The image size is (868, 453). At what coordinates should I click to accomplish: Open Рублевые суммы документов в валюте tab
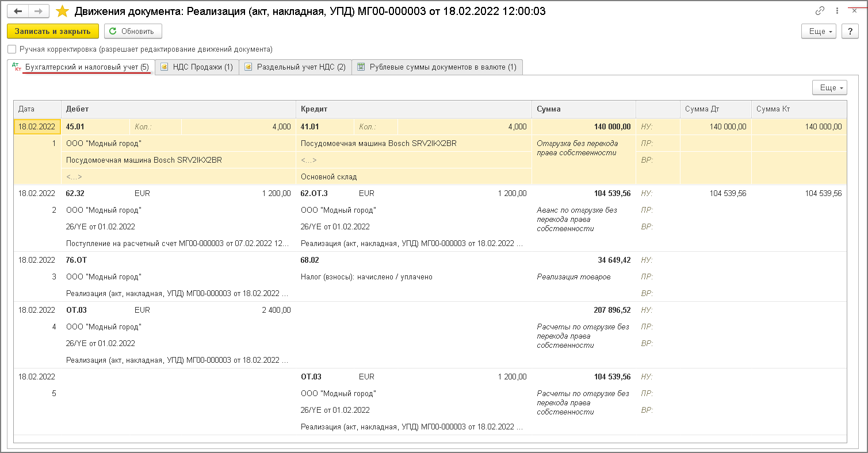point(437,67)
